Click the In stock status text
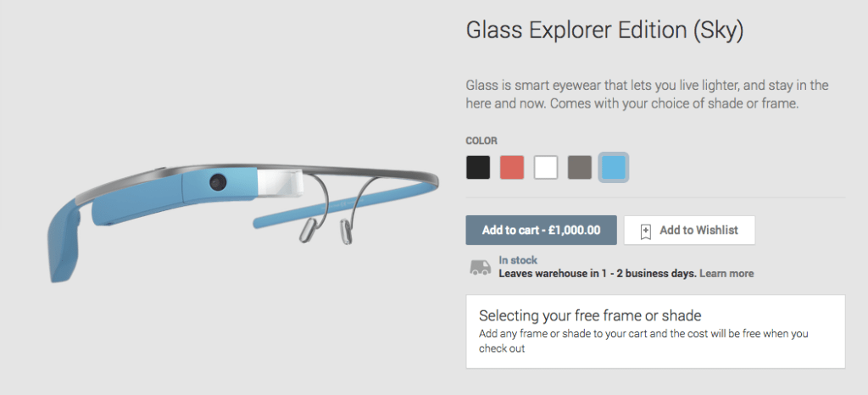The height and width of the screenshot is (395, 868). pos(518,260)
